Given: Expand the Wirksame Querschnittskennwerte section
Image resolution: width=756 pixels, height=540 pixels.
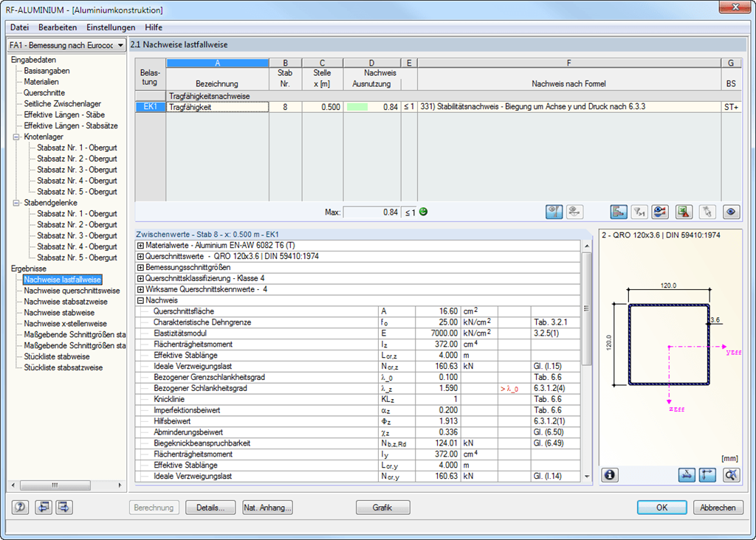Looking at the screenshot, I should click(140, 289).
